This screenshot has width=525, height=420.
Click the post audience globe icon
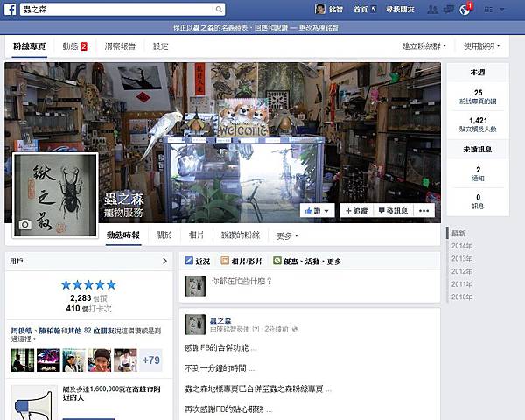295,330
